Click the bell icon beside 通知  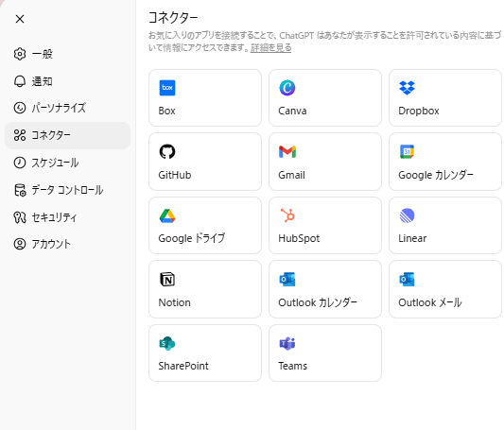click(x=20, y=81)
